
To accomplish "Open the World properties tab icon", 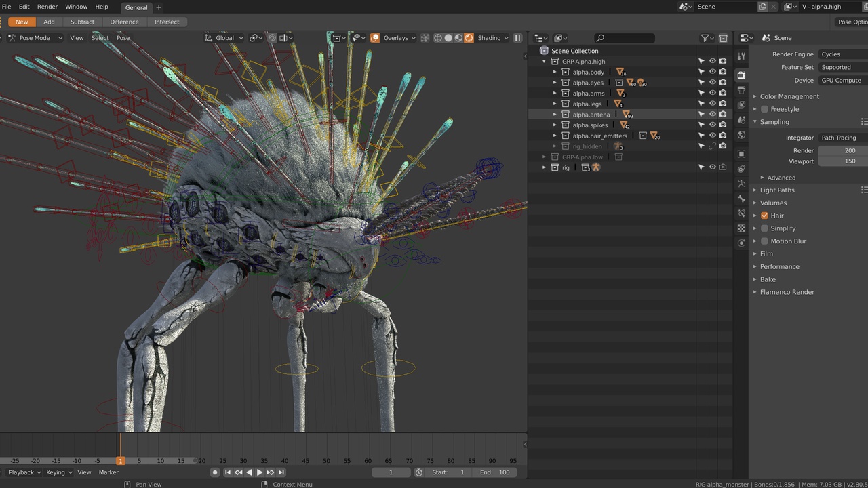I will [x=741, y=135].
